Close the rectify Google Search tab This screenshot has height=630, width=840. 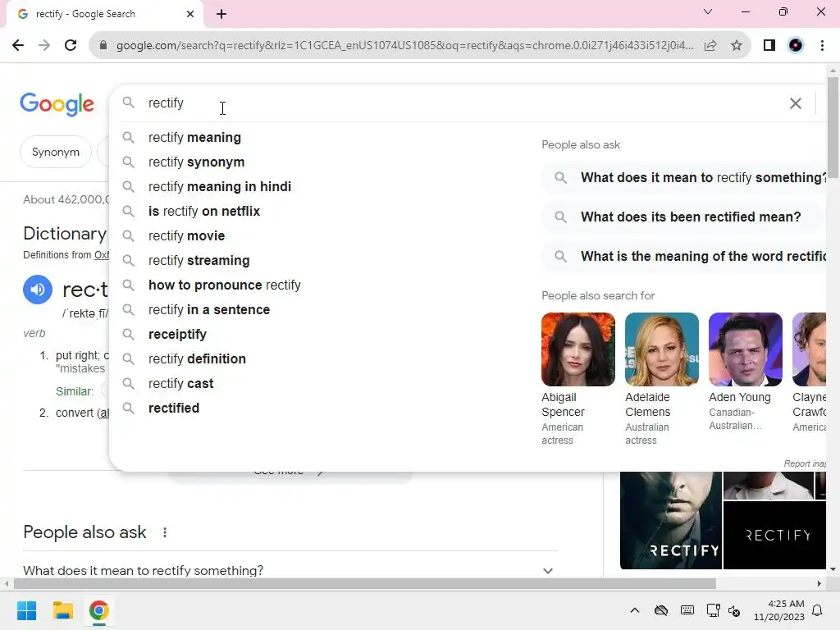point(190,14)
